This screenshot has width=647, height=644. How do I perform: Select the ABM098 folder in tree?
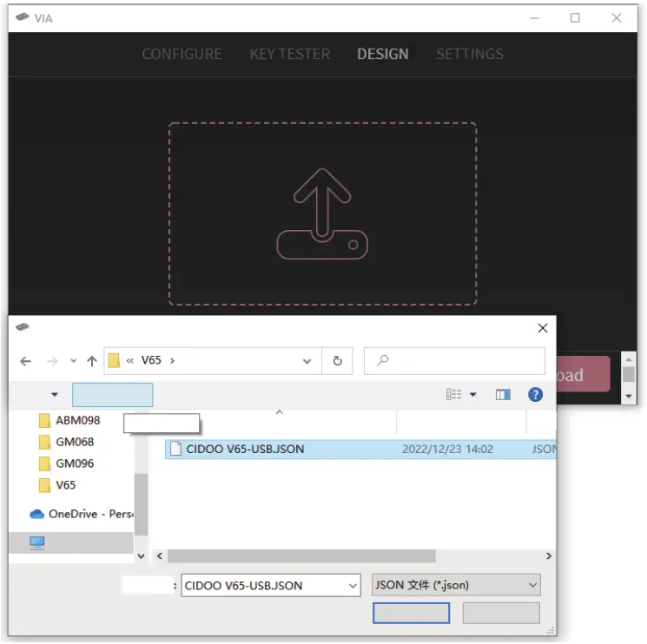[x=69, y=421]
